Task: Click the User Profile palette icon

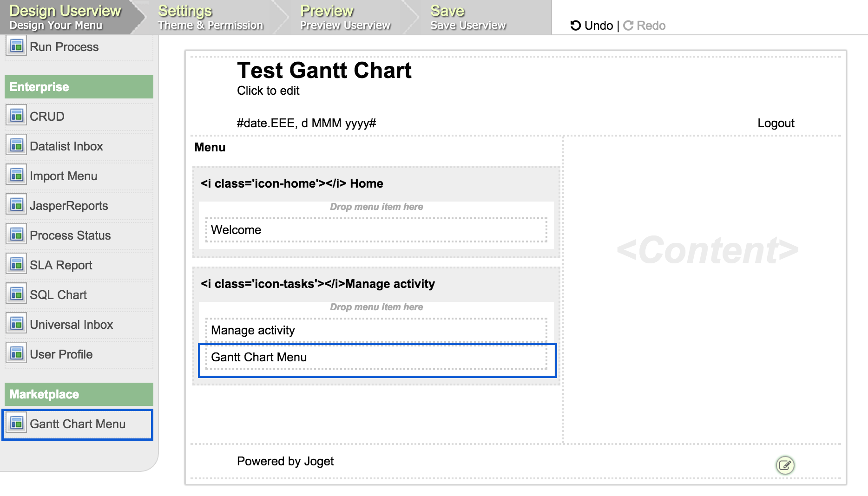Action: click(x=17, y=353)
